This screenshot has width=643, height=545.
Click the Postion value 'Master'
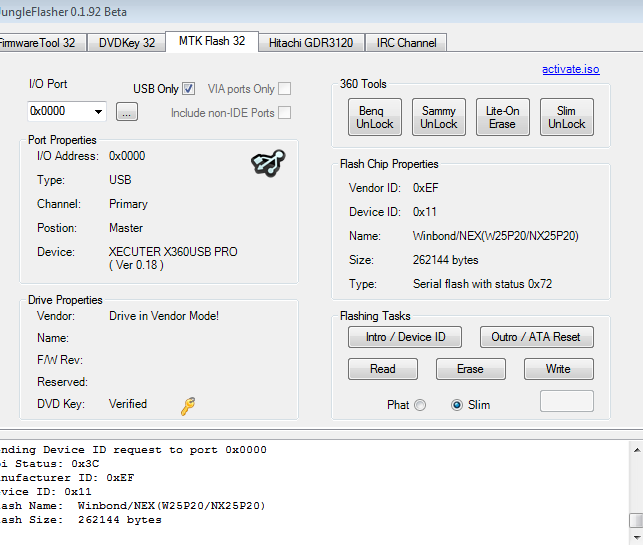(x=126, y=228)
